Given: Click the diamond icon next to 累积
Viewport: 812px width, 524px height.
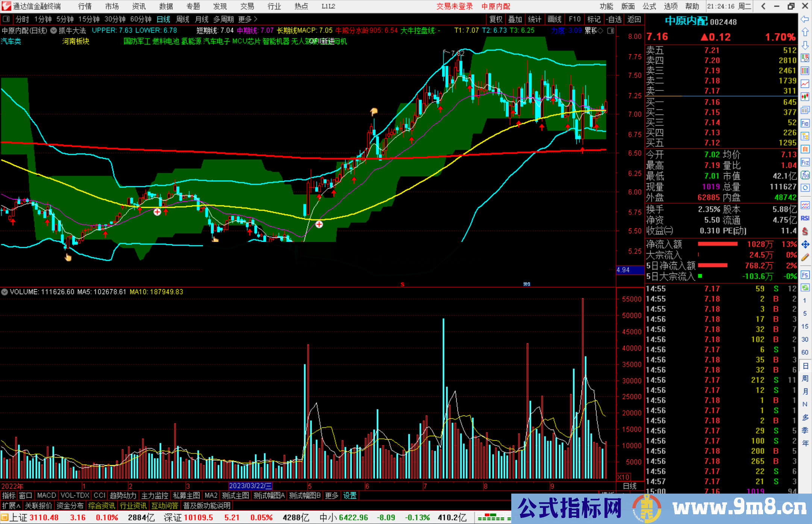Looking at the screenshot, I should [600, 30].
